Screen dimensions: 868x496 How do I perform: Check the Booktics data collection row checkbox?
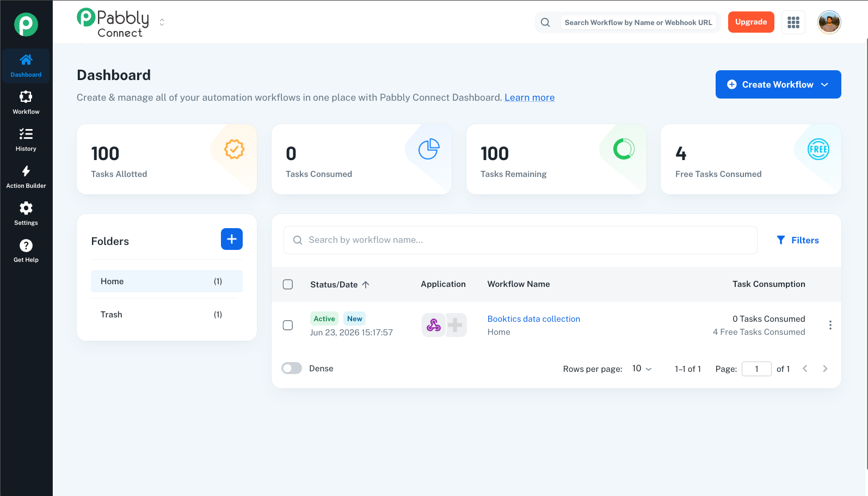click(x=288, y=325)
